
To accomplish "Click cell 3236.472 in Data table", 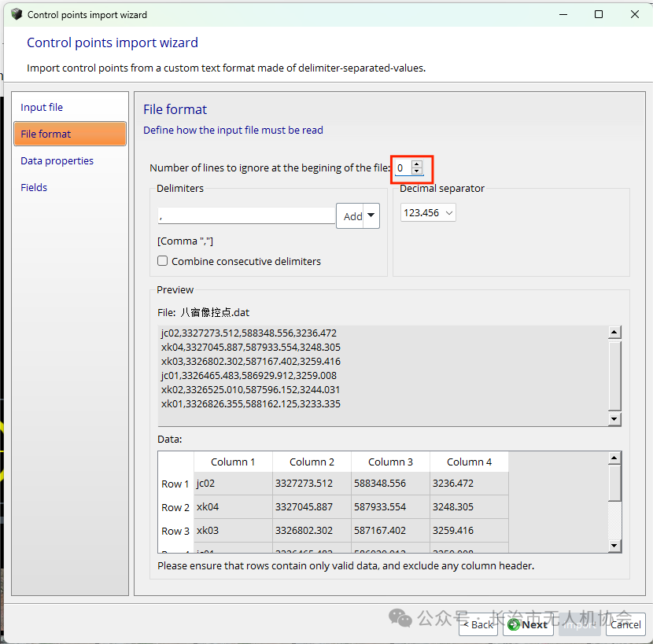I will pos(469,484).
